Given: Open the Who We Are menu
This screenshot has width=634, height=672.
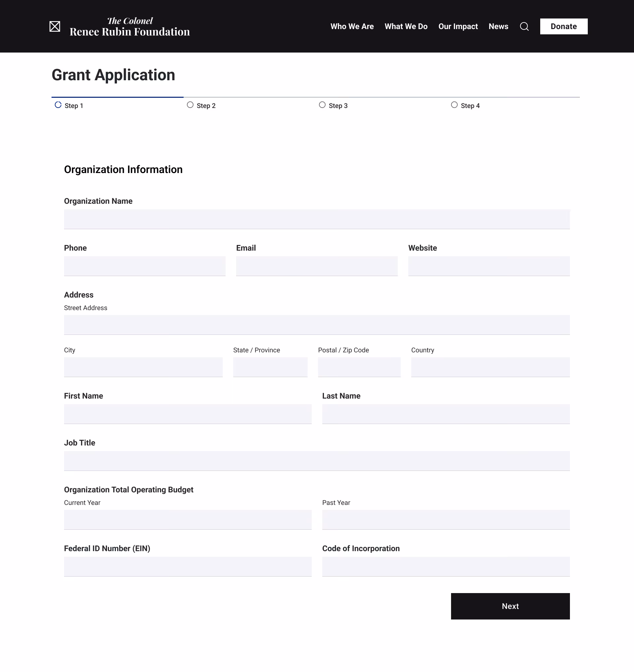Looking at the screenshot, I should 352,26.
